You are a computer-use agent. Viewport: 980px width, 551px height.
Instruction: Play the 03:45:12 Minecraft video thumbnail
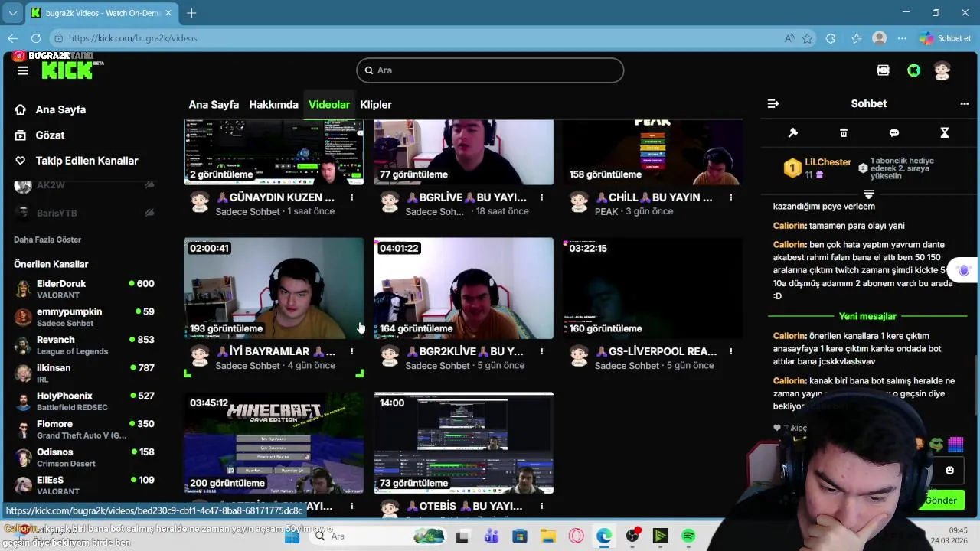[273, 442]
